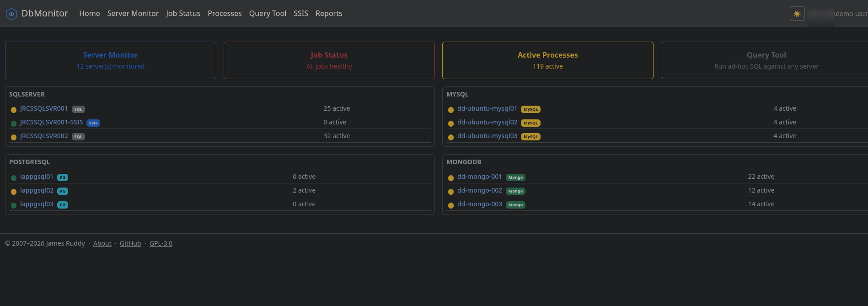Open the Active Processes summary card
Image resolution: width=868 pixels, height=306 pixels.
pos(548,60)
